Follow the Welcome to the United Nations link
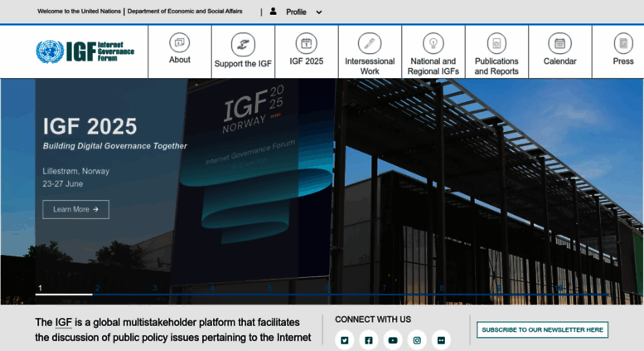Screen dimensions: 644x351 (80, 11)
